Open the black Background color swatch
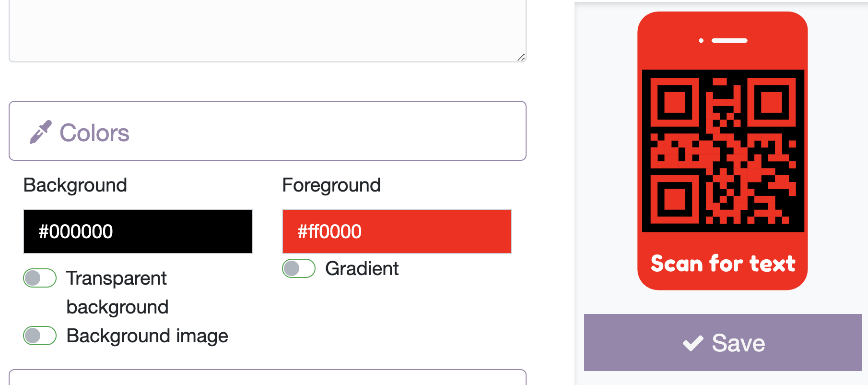 [138, 231]
